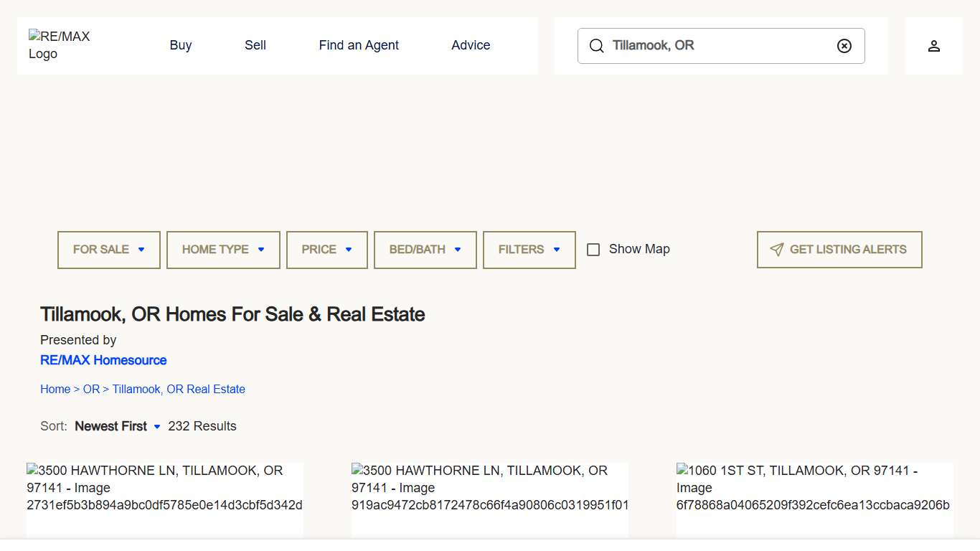Expand the Price filter dropdown
Image resolution: width=980 pixels, height=551 pixels.
coord(327,250)
